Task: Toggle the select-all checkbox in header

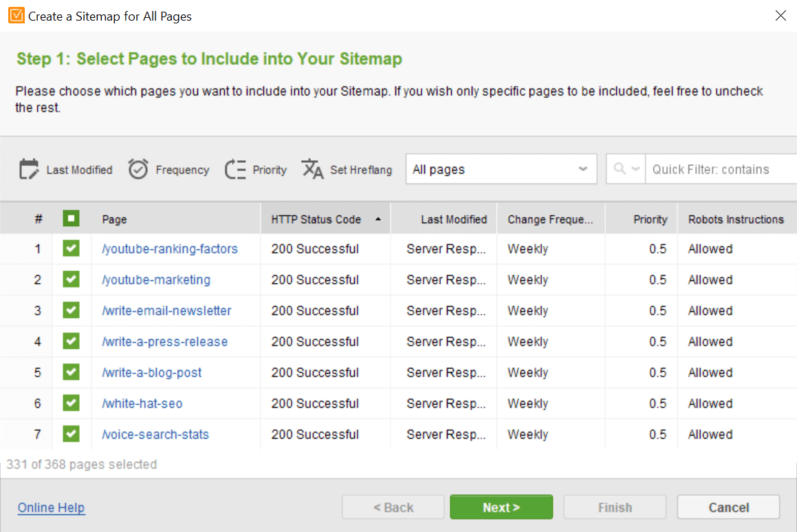Action: click(x=71, y=219)
